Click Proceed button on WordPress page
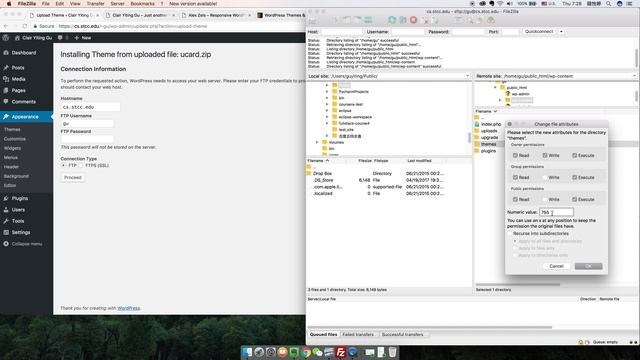Viewport: 640px width, 360px height. tap(73, 178)
